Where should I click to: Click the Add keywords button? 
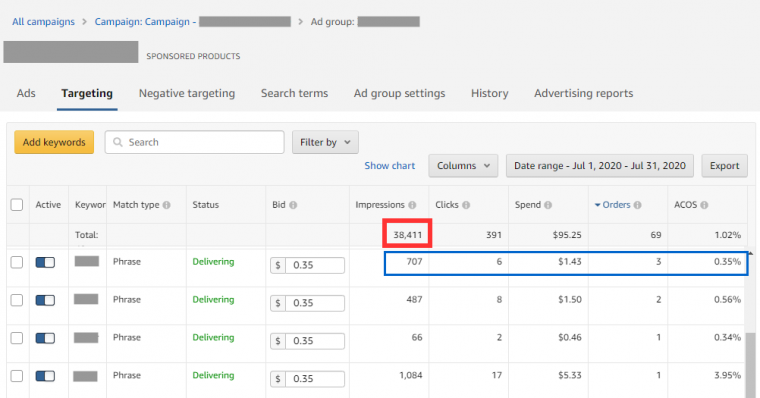point(54,142)
